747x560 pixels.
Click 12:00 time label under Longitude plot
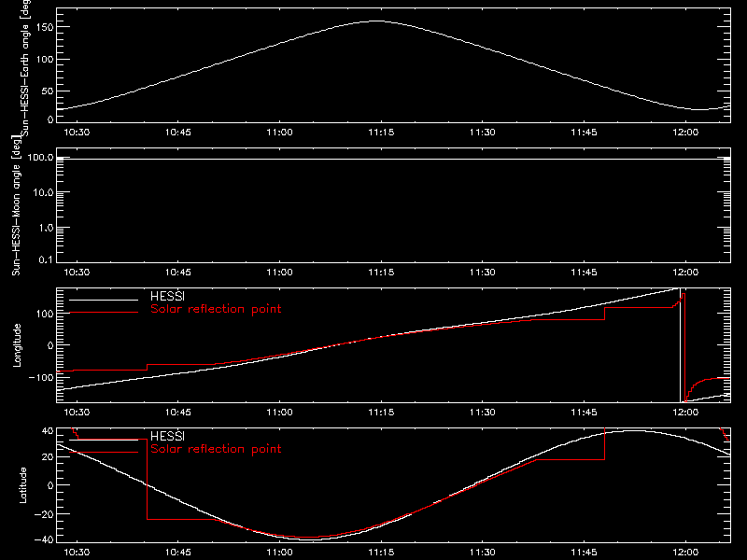pyautogui.click(x=685, y=413)
